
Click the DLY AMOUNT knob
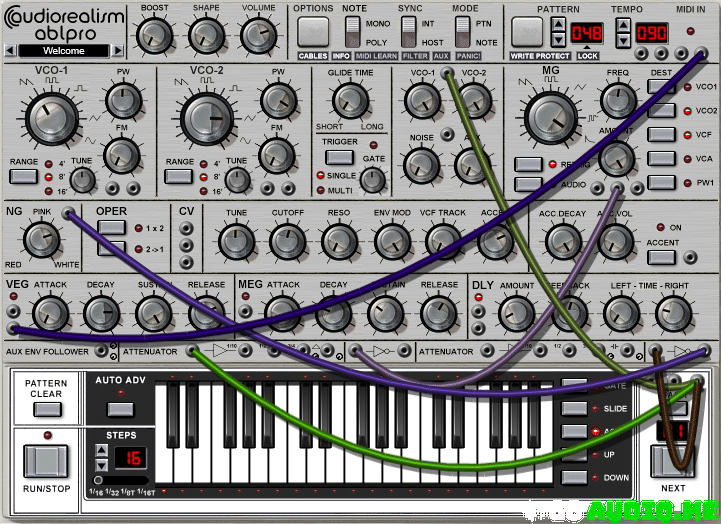coord(516,314)
